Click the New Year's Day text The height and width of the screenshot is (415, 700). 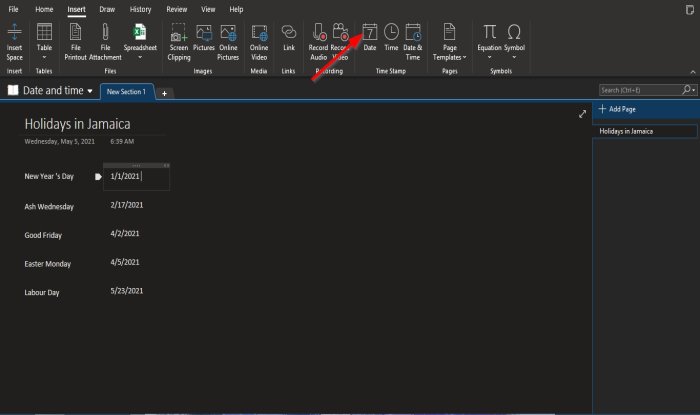[x=49, y=176]
